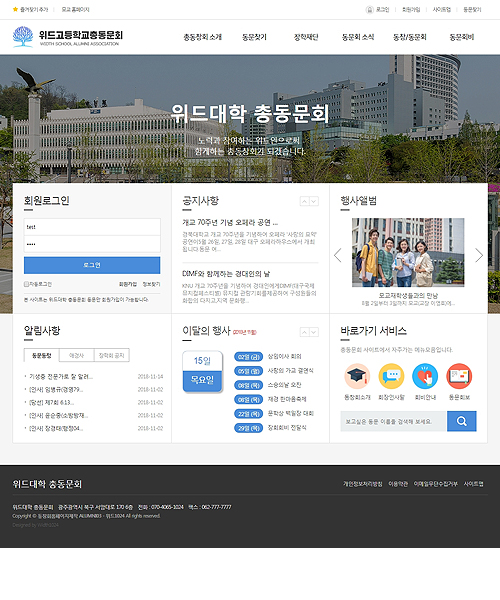Click the lock login icon in the top bar
This screenshot has height=600, width=500.
369,10
